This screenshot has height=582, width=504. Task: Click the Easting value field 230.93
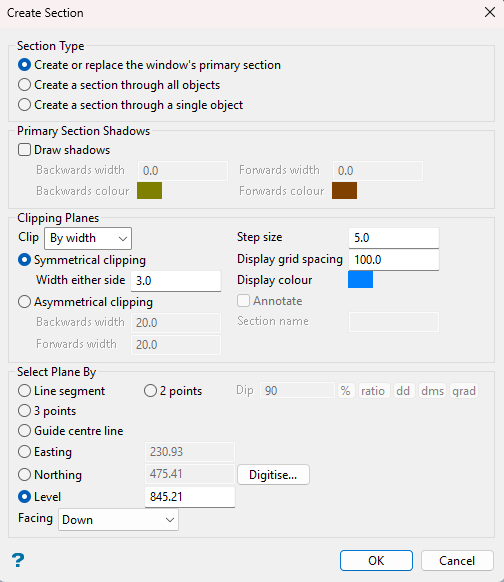190,452
